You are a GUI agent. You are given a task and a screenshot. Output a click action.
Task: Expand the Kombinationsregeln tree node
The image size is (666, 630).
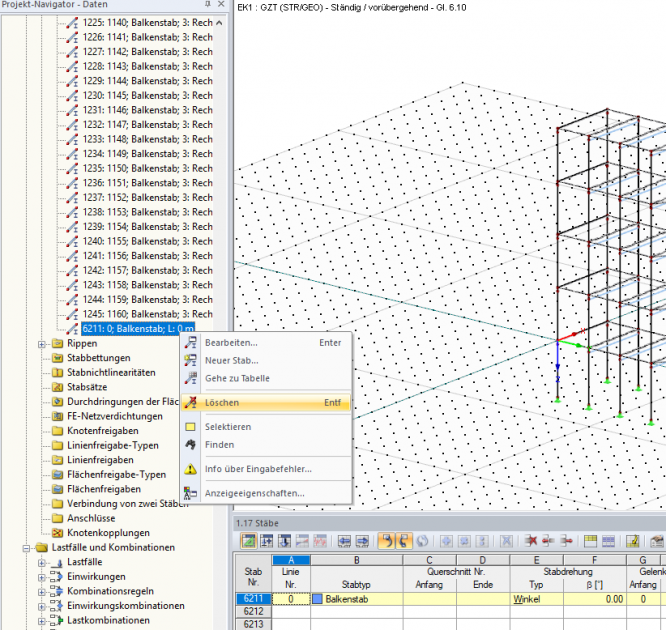(x=42, y=592)
